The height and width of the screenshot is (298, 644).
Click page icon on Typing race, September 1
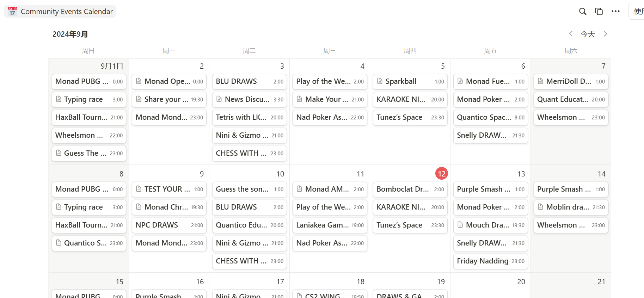click(x=59, y=99)
